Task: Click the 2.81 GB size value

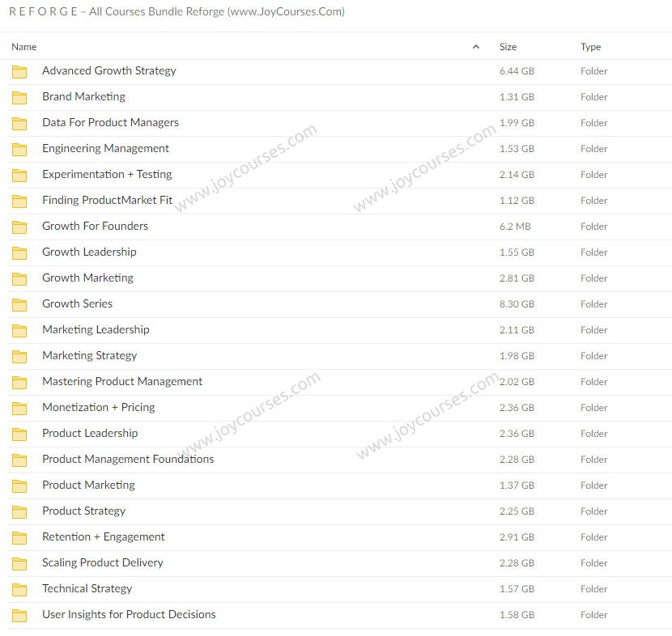Action: click(517, 278)
